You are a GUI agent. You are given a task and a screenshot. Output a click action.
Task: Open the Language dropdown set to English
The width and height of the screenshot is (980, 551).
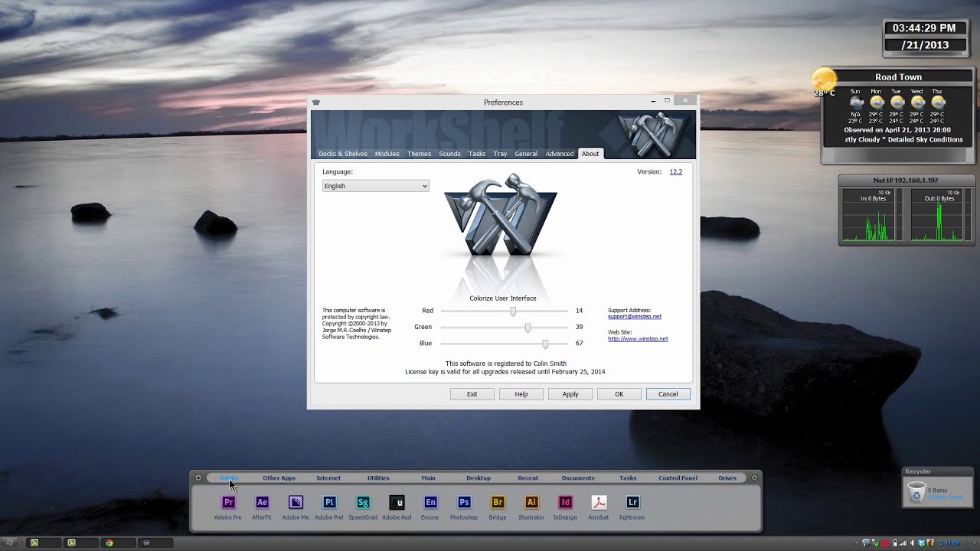[x=375, y=186]
